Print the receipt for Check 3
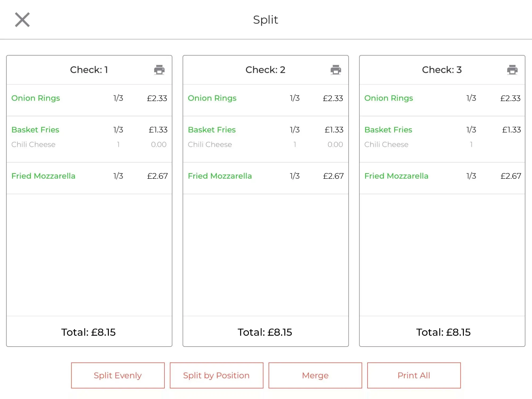 tap(512, 70)
